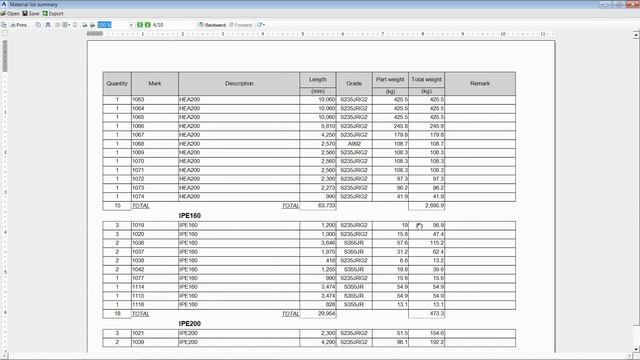Viewport: 640px width, 360px height.
Task: Open the multiple pages layout dropdown
Action: (x=66, y=25)
